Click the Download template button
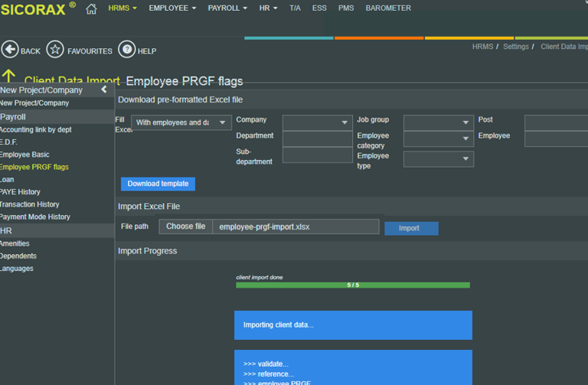The width and height of the screenshot is (588, 385). 158,184
